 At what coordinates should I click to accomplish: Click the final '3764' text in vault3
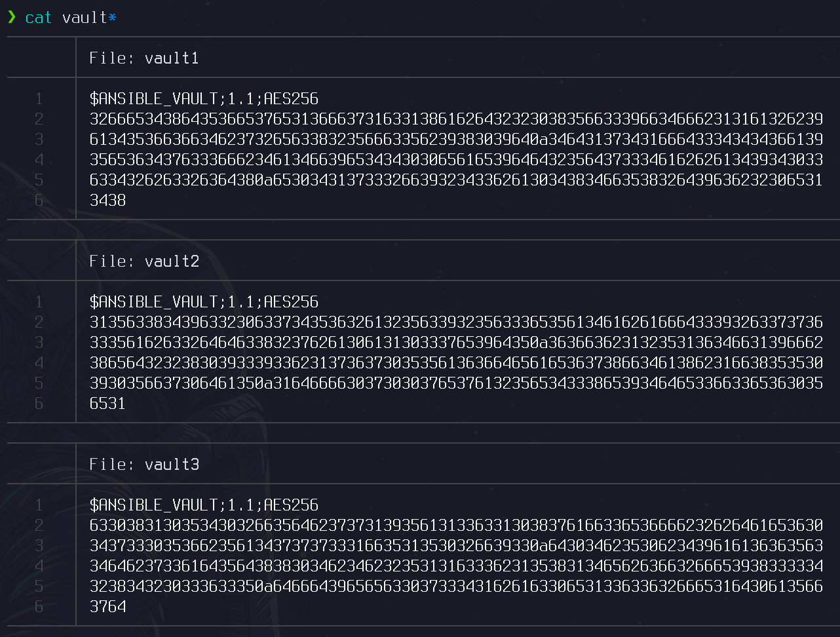point(107,607)
